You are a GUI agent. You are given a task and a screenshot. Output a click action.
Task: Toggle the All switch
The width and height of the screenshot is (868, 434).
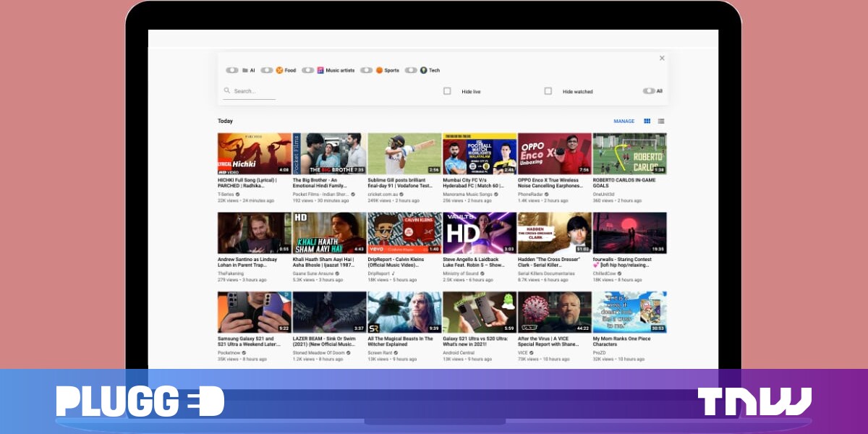pyautogui.click(x=649, y=91)
